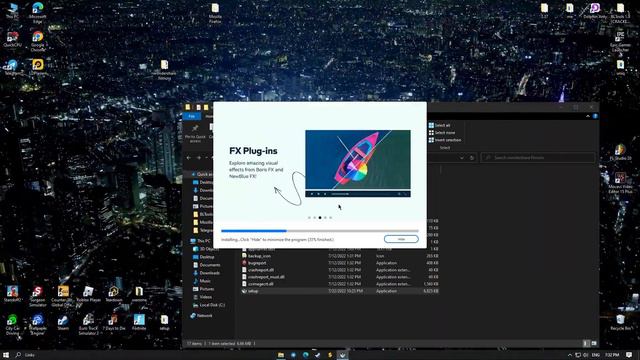Open Teardown desktop shortcut

click(x=113, y=293)
